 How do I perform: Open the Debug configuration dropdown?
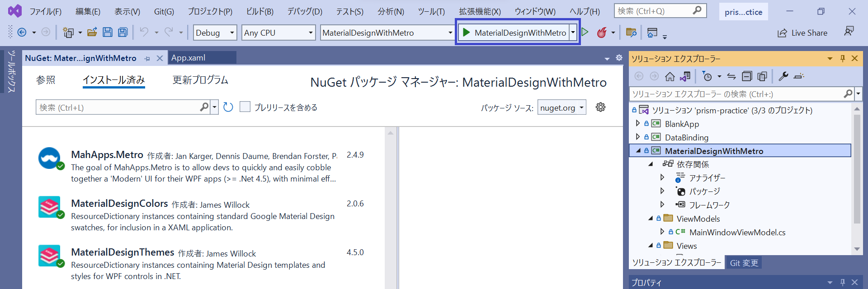tap(232, 33)
